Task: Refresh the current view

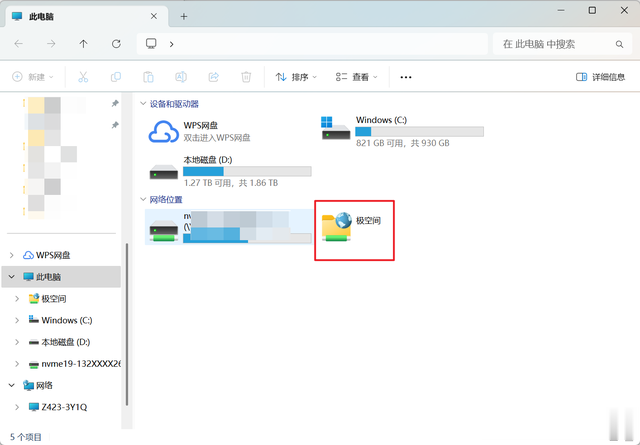Action: coord(116,44)
